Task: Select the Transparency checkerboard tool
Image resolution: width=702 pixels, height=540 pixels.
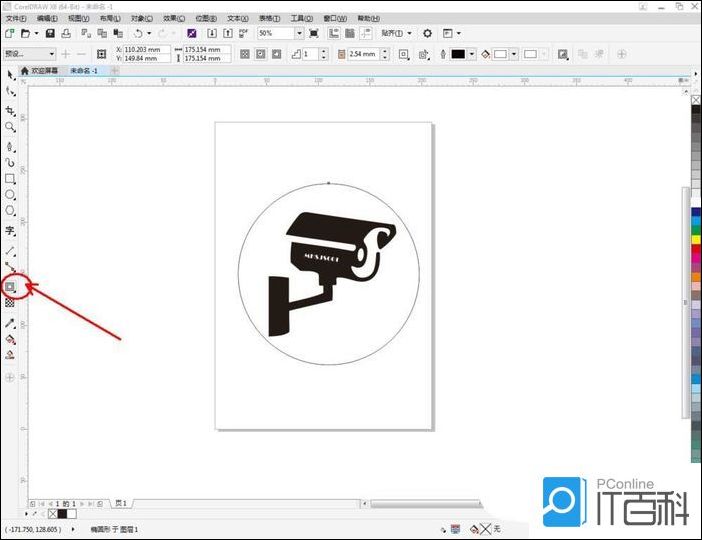Action: (10, 302)
